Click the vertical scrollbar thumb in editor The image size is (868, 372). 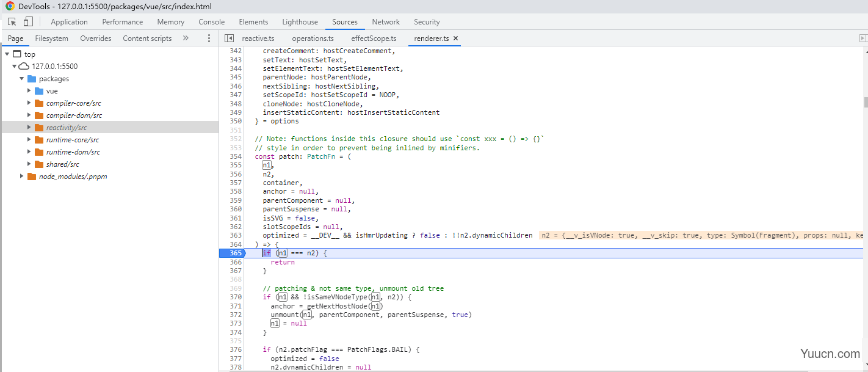pyautogui.click(x=866, y=101)
